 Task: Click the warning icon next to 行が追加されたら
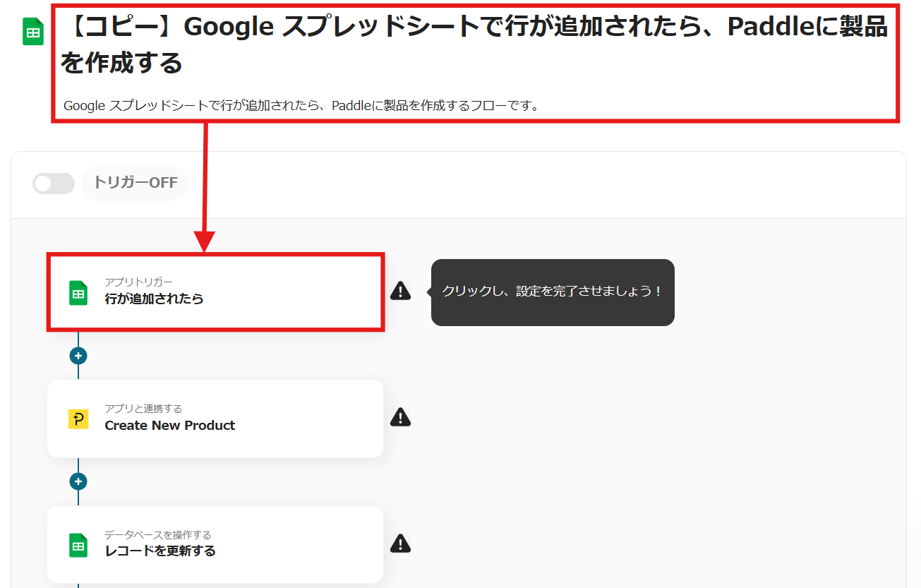400,291
